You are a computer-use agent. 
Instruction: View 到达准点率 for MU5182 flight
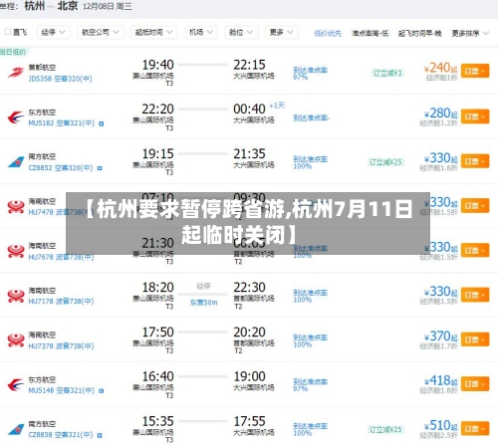pyautogui.click(x=311, y=117)
